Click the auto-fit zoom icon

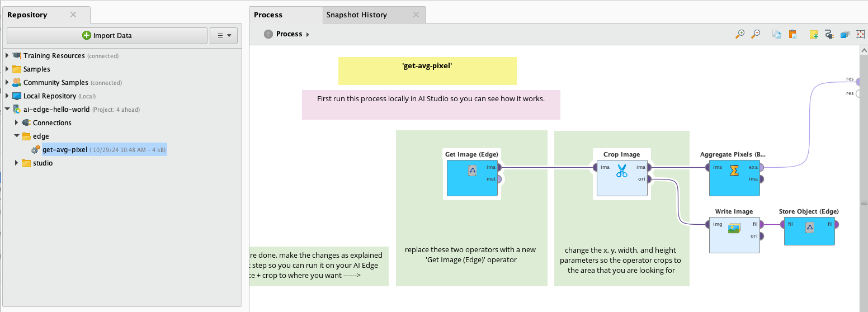point(861,34)
